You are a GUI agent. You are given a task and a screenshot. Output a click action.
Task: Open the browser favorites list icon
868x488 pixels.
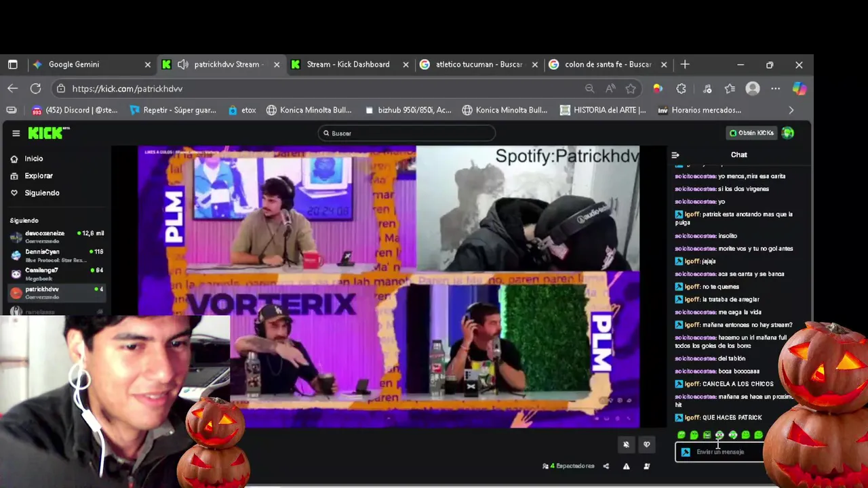point(730,88)
